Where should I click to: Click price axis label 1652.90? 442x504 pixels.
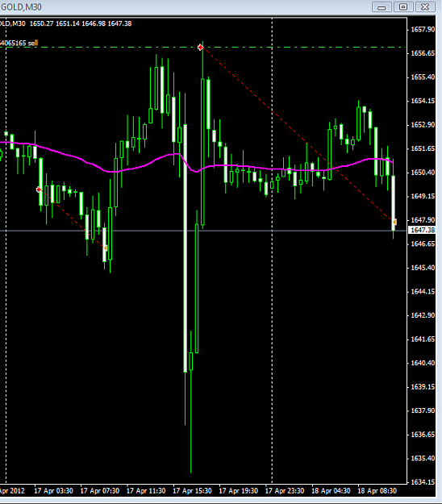pyautogui.click(x=423, y=125)
